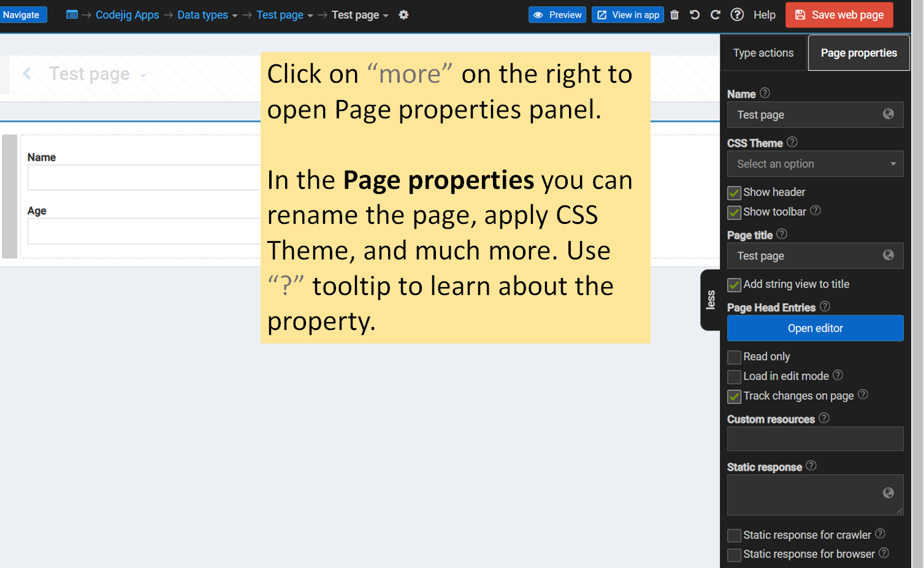Open CSS Theme select dropdown
924x568 pixels.
(815, 164)
